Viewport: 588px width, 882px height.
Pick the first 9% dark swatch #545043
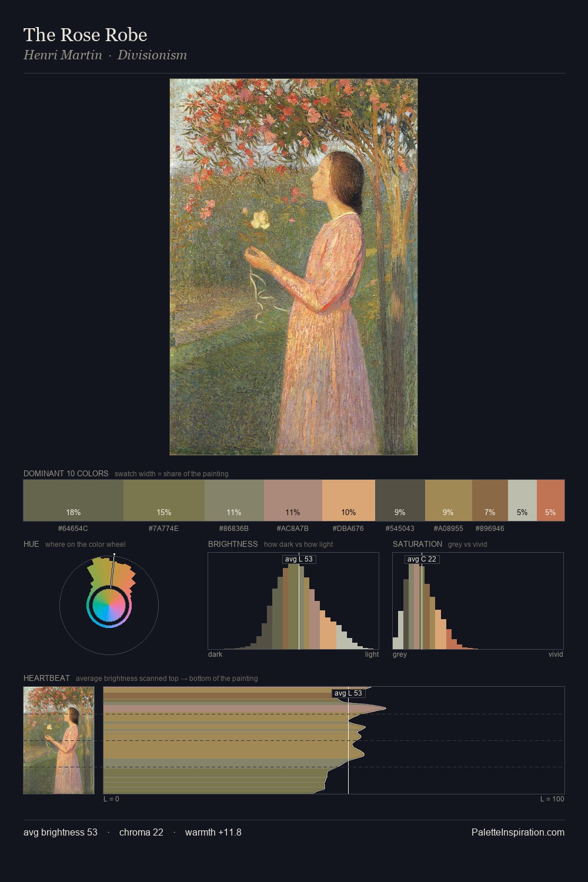400,500
